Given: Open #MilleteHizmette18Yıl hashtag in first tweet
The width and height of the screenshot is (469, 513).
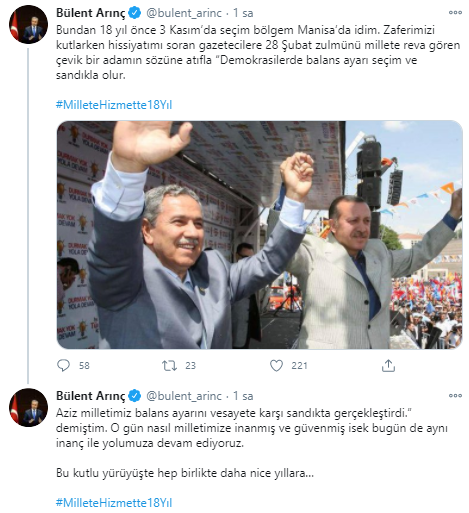Looking at the screenshot, I should (x=114, y=105).
